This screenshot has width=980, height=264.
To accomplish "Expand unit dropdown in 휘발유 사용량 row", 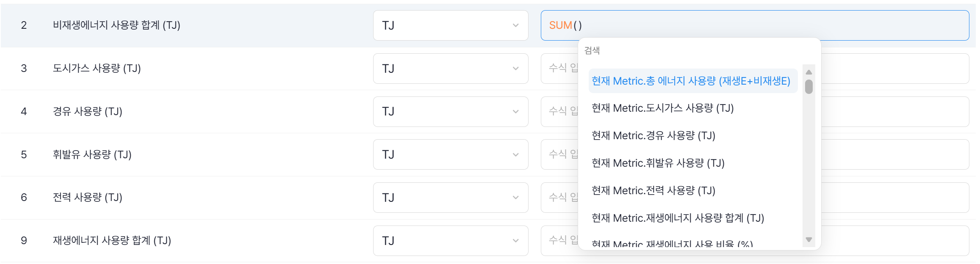I will click(x=450, y=154).
